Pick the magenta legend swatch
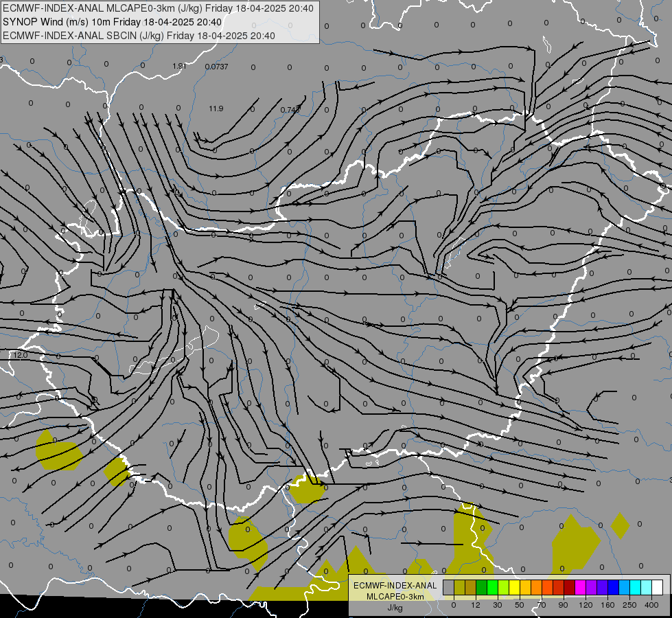672x618 pixels. 581,588
